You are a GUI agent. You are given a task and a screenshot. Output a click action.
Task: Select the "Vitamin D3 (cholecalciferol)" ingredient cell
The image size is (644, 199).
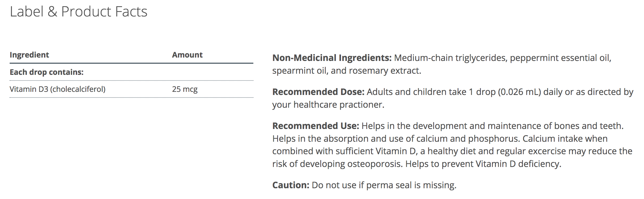point(57,89)
